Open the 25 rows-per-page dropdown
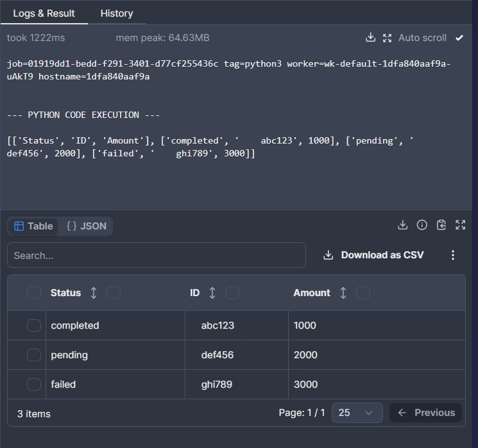 (357, 413)
